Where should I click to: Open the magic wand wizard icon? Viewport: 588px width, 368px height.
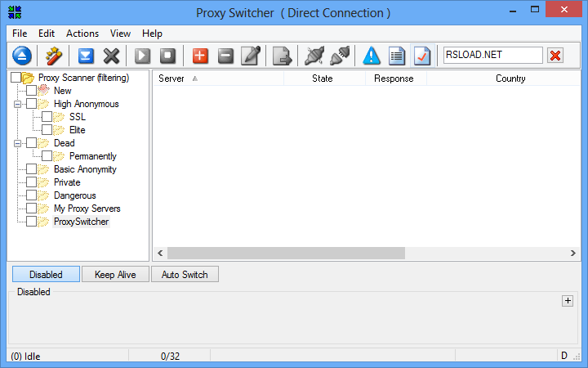(x=54, y=56)
